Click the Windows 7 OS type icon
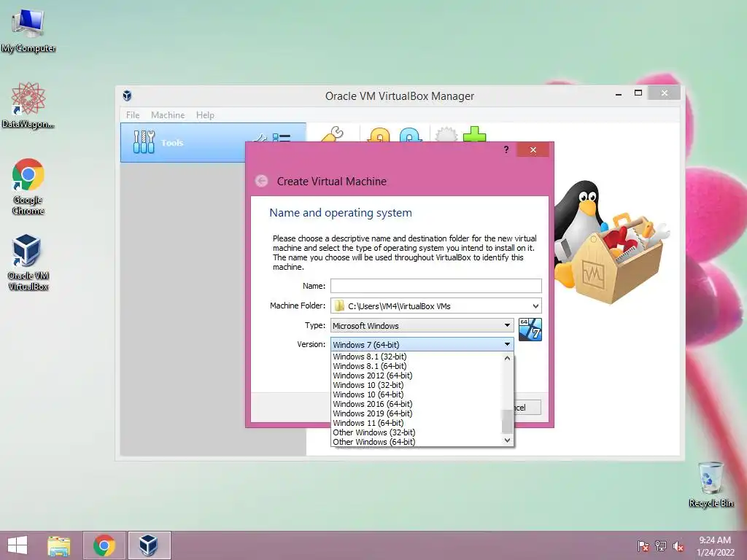The image size is (747, 560). pos(530,330)
